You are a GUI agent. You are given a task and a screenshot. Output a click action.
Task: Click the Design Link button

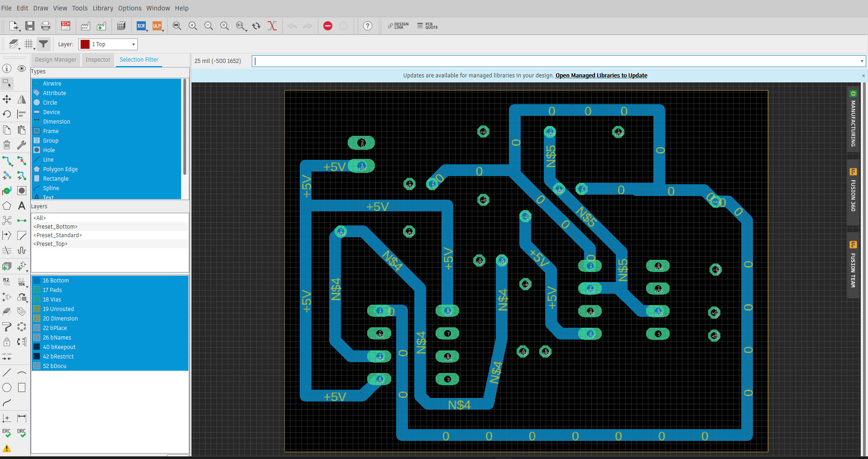tap(398, 26)
